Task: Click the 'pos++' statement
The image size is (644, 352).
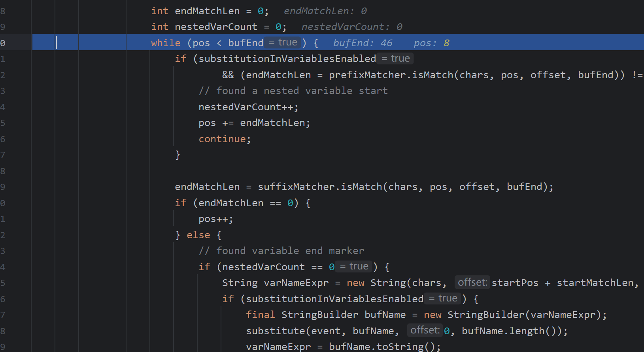Action: [215, 219]
